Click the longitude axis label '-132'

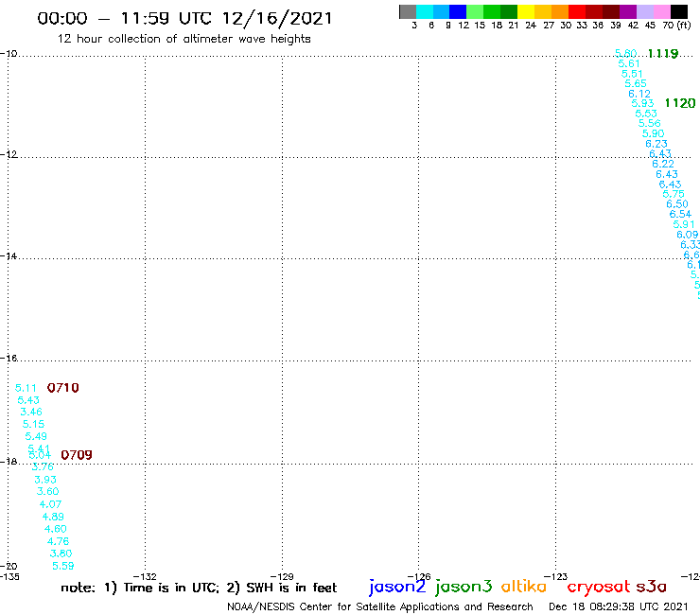tap(145, 576)
